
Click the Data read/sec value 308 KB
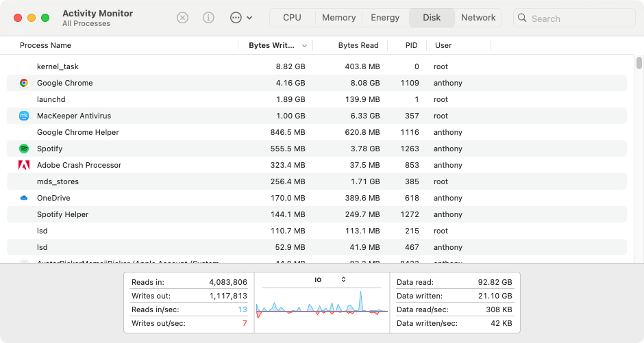pos(499,309)
